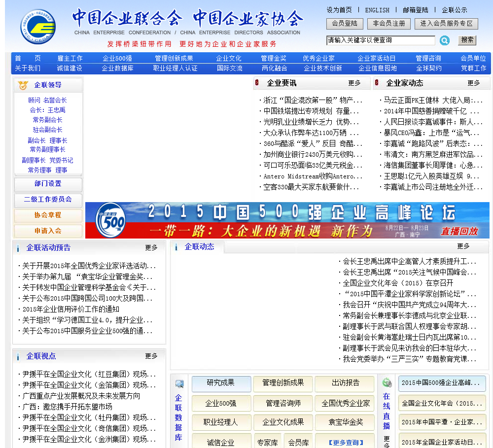493x448 pixels.
Task: Open 会员单位 navigation item
Action: tap(473, 58)
